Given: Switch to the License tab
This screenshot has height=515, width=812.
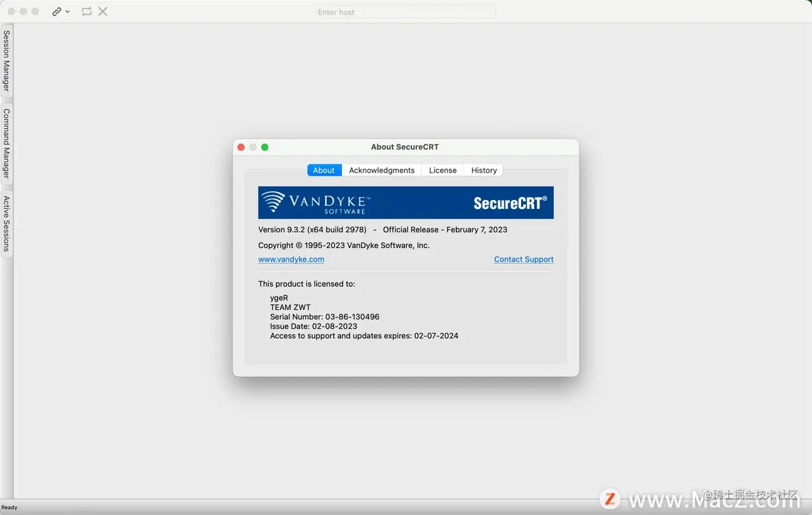Looking at the screenshot, I should click(x=443, y=170).
